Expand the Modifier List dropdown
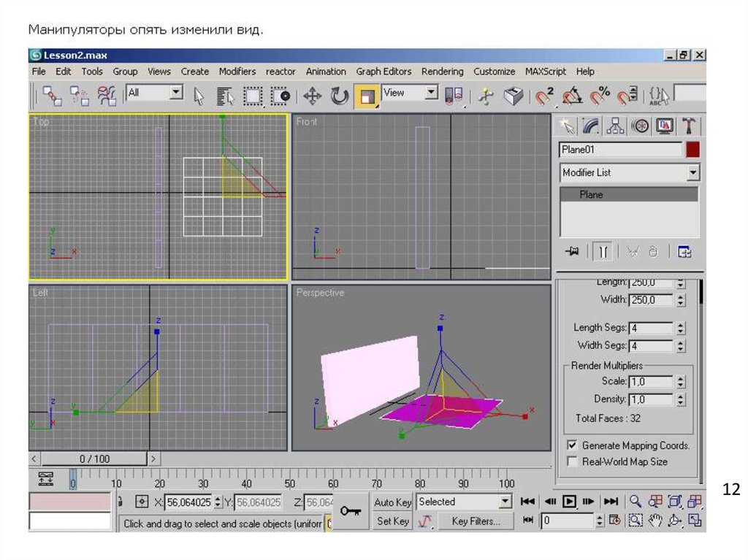This screenshot has width=748, height=560. tap(692, 173)
